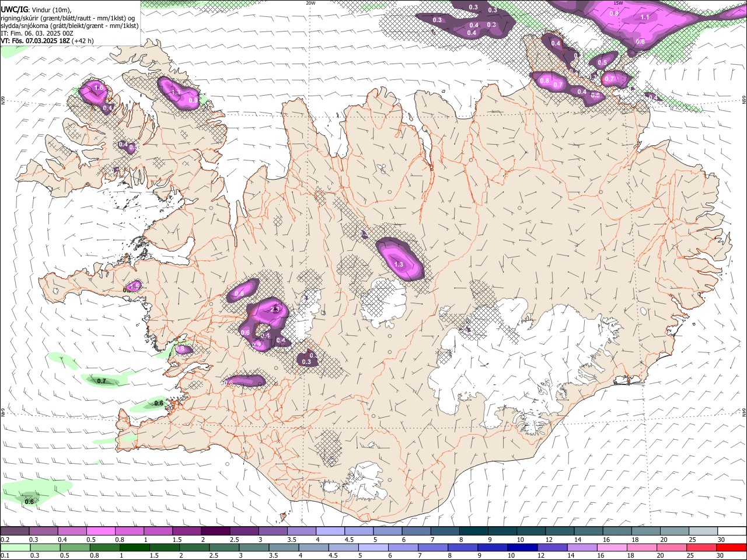Click the 1.6 snowfall value in Westfjords
Image resolution: width=747 pixels, height=560 pixels.
point(99,87)
